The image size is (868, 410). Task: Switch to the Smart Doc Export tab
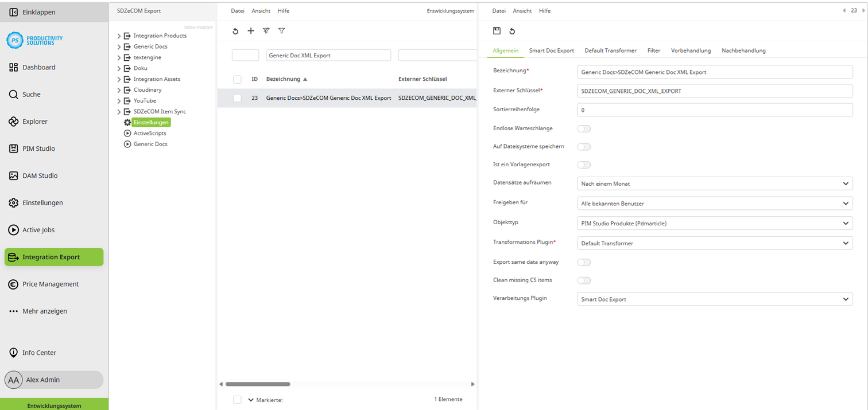pyautogui.click(x=551, y=50)
